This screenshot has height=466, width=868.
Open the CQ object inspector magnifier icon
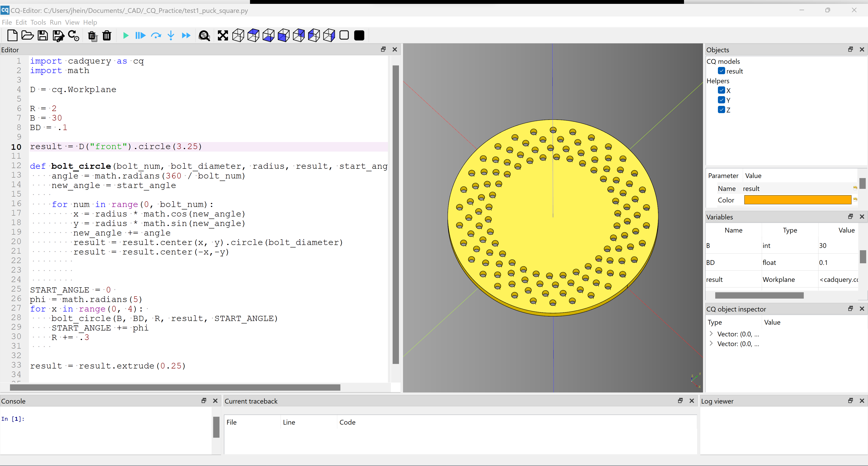click(x=204, y=36)
